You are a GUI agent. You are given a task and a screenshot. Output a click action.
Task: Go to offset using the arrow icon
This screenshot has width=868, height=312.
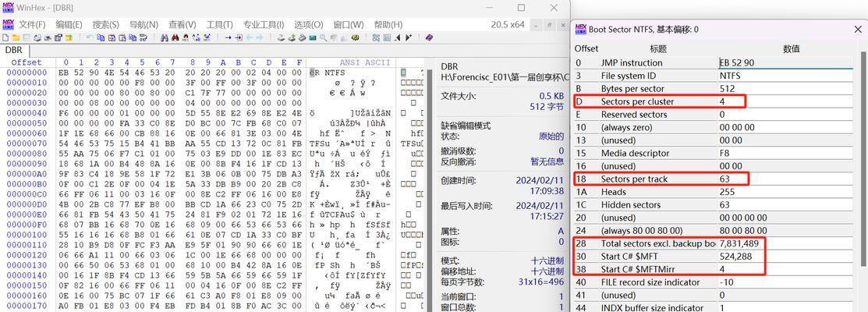tap(228, 37)
